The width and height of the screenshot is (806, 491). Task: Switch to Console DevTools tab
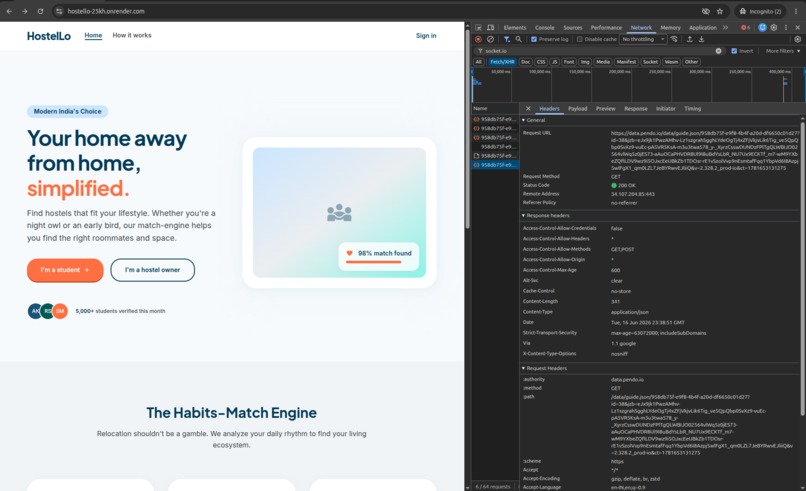(x=544, y=28)
